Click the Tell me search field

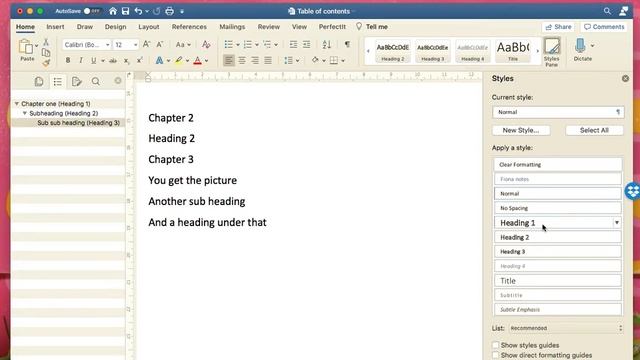371,27
